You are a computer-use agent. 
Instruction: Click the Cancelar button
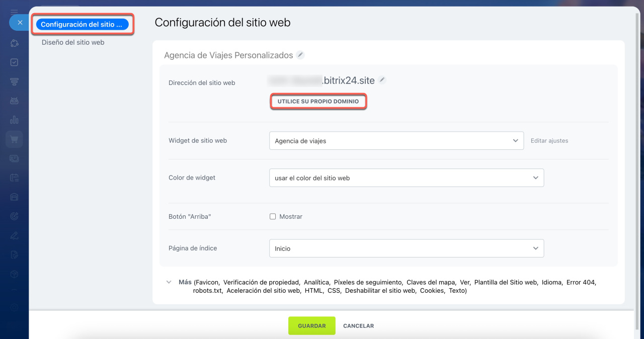358,326
